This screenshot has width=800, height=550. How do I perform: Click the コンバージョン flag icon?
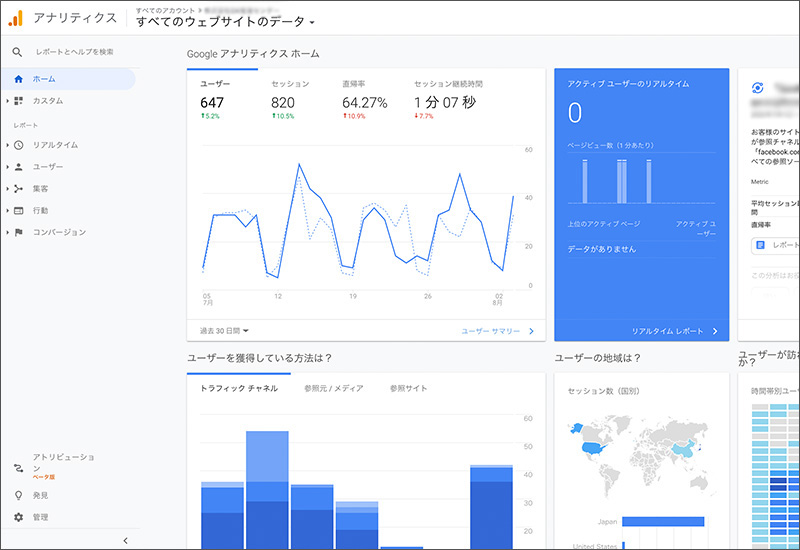pyautogui.click(x=18, y=232)
